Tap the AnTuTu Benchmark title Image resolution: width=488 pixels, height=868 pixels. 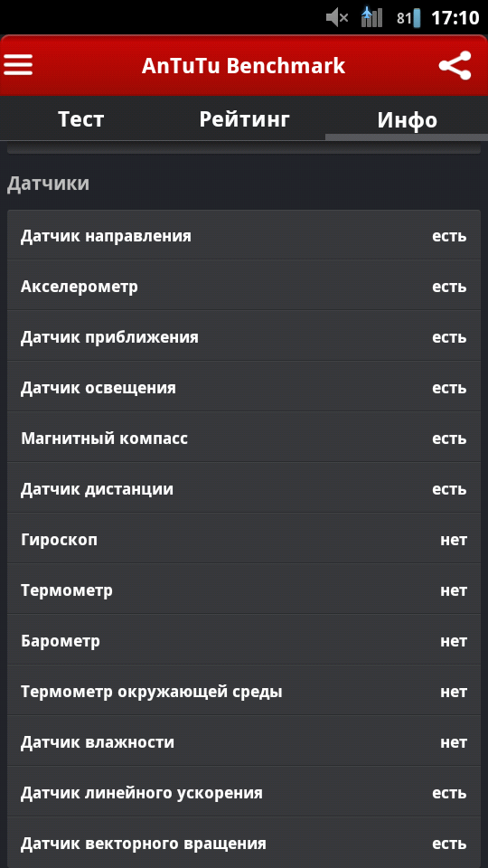coord(243,66)
